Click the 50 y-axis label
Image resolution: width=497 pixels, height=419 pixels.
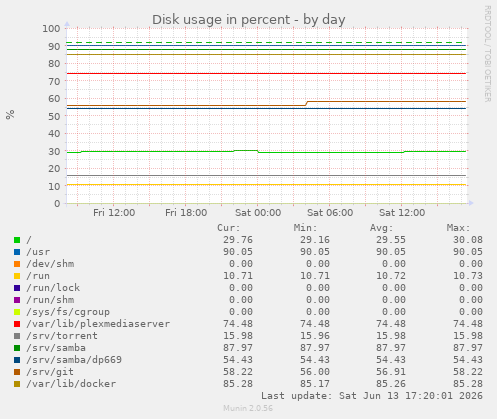[54, 116]
